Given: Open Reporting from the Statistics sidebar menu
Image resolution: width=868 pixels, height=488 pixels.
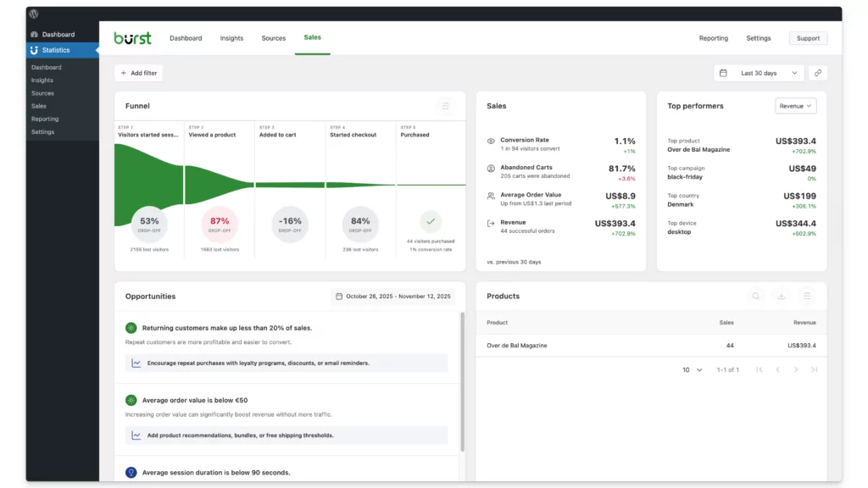Looking at the screenshot, I should (x=44, y=119).
